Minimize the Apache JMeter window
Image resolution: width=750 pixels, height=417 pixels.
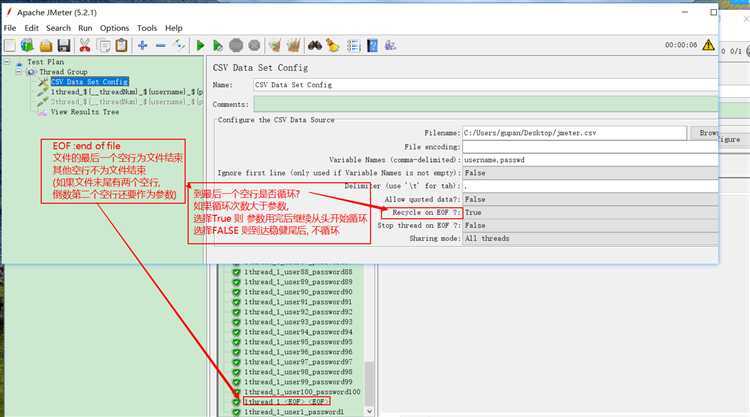pos(685,12)
